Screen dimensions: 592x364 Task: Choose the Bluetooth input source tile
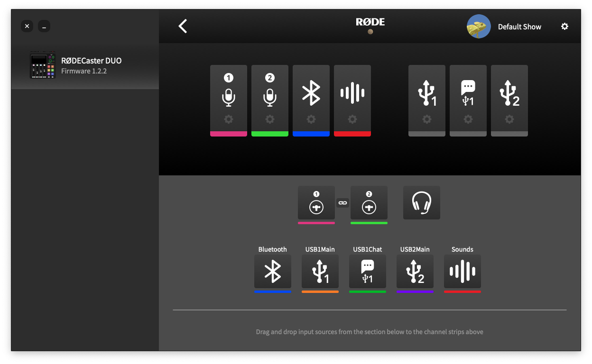point(273,272)
